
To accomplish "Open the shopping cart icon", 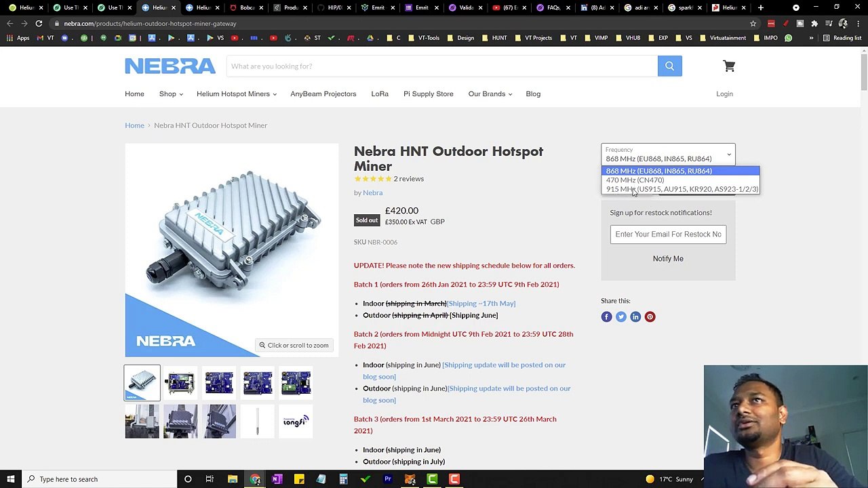I will (x=729, y=66).
